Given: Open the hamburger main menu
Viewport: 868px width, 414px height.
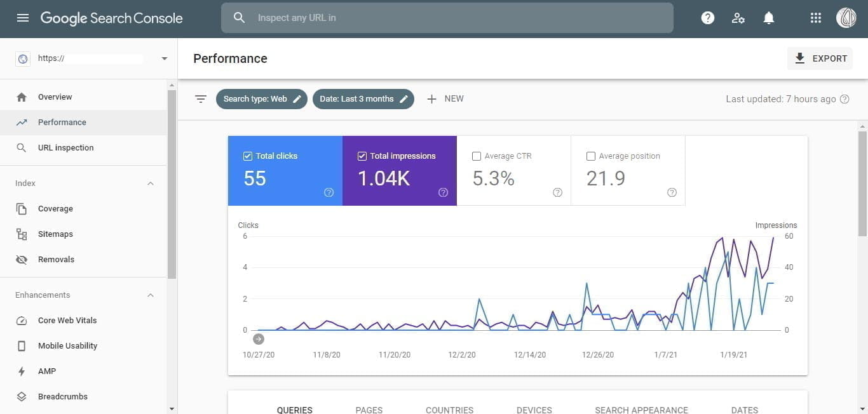Looking at the screenshot, I should tap(23, 18).
